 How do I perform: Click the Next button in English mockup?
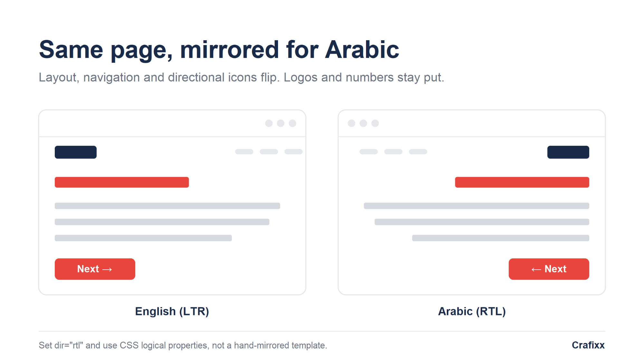tap(95, 269)
